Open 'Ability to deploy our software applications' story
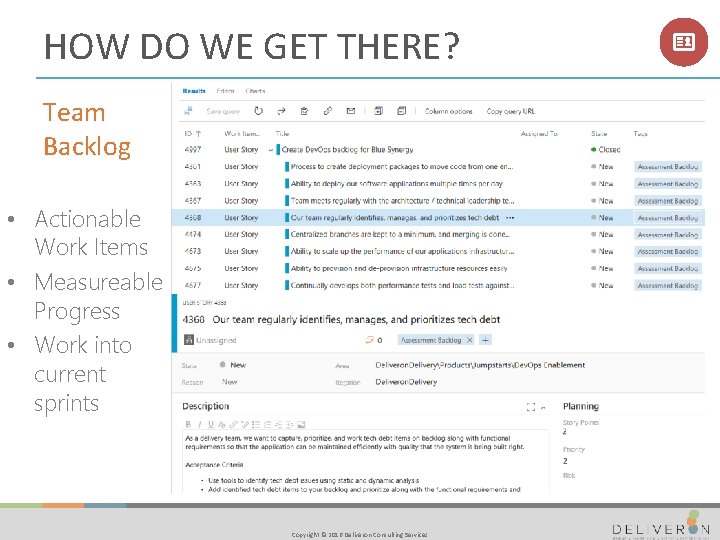Viewport: 720px width, 540px height. 397,184
